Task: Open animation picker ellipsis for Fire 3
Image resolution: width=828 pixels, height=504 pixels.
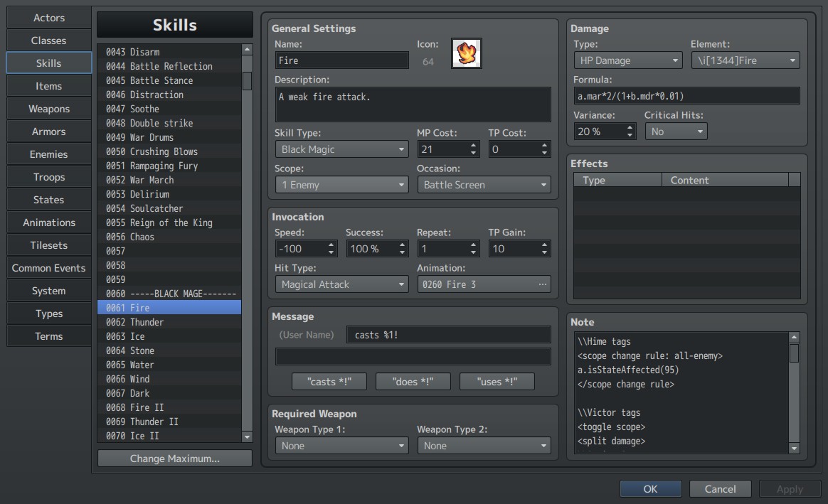Action: pyautogui.click(x=542, y=284)
